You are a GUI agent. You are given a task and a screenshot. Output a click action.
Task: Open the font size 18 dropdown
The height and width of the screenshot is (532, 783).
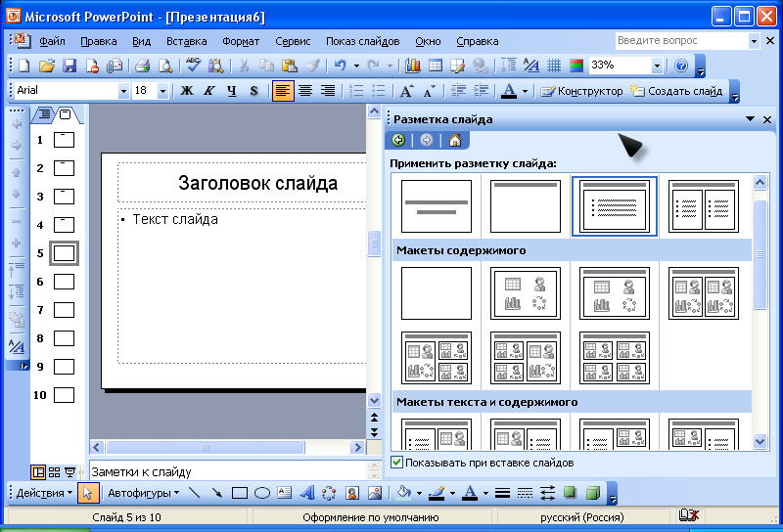[x=162, y=91]
